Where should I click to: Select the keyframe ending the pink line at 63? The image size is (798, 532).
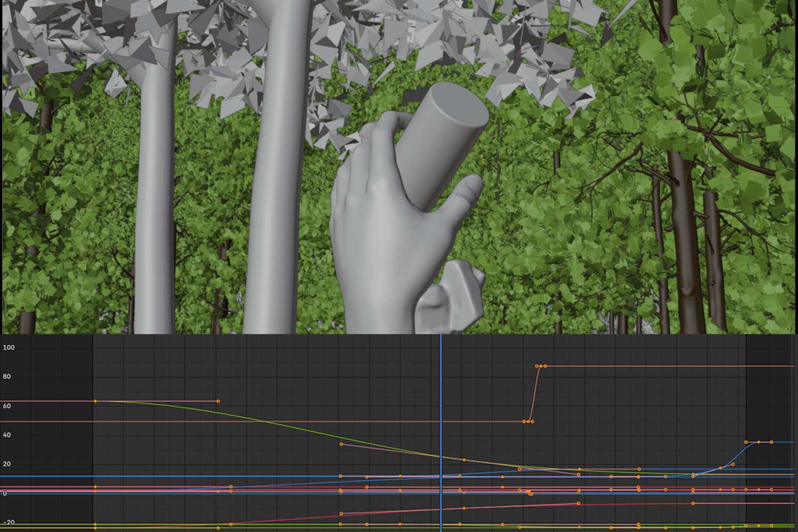(218, 401)
